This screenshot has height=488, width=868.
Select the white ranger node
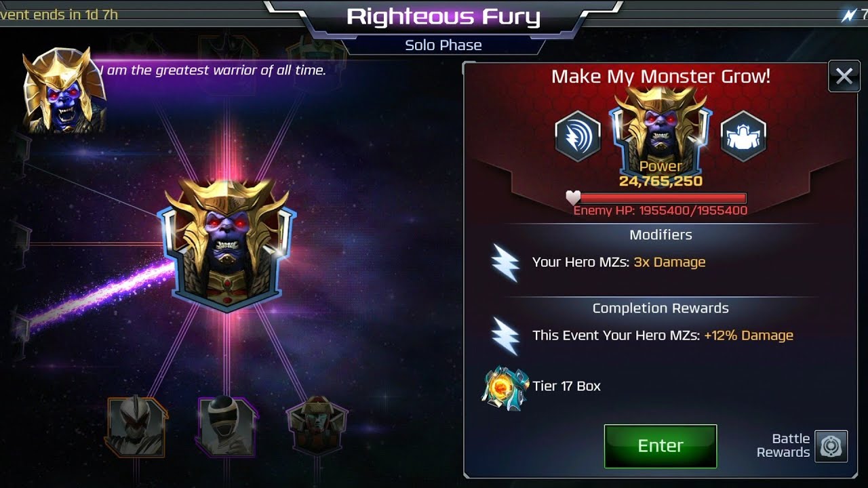pyautogui.click(x=136, y=427)
